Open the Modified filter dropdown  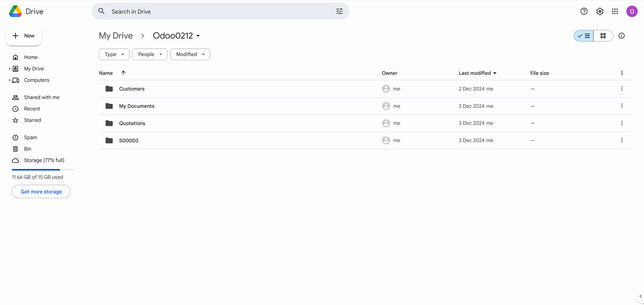190,54
